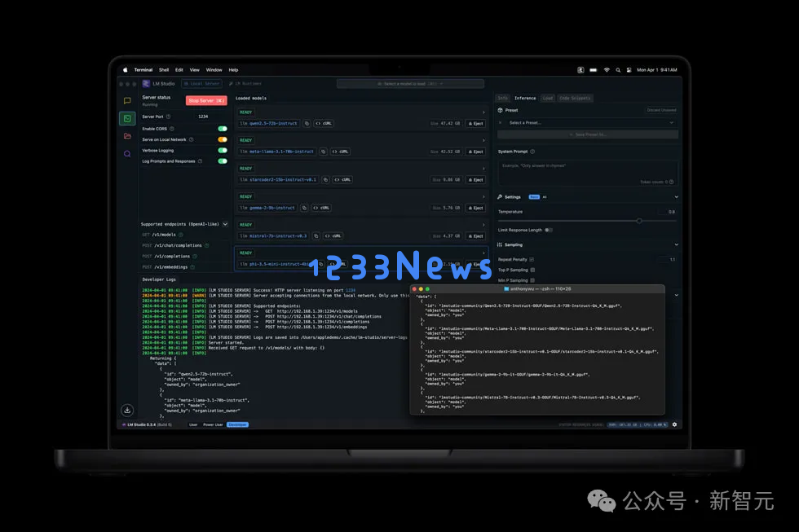Image resolution: width=799 pixels, height=532 pixels.
Task: Open the Edit menu in menu bar
Action: click(179, 70)
